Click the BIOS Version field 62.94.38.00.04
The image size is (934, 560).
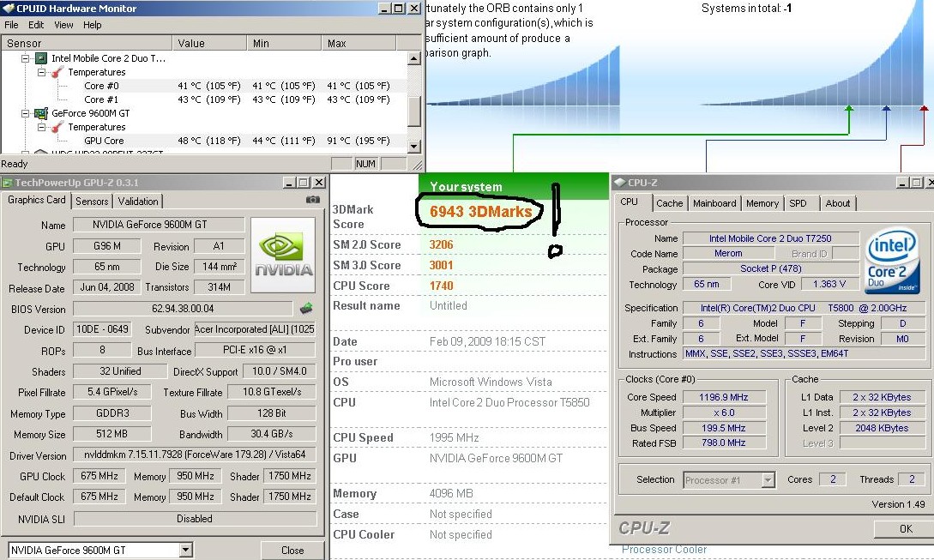[x=183, y=309]
